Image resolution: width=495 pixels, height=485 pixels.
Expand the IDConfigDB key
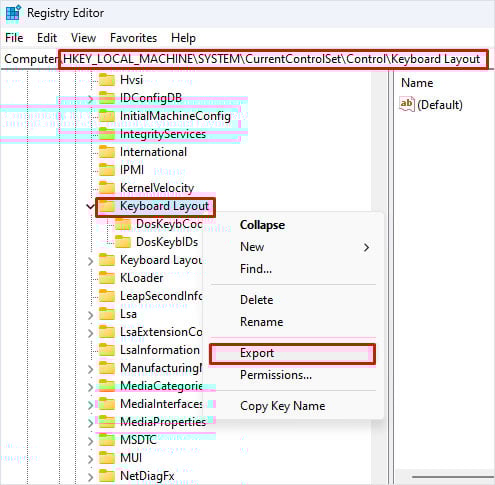point(90,99)
